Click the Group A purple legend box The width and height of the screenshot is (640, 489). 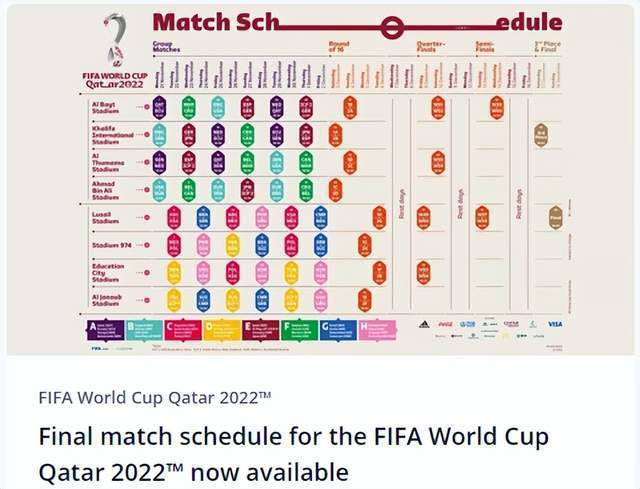coord(105,330)
